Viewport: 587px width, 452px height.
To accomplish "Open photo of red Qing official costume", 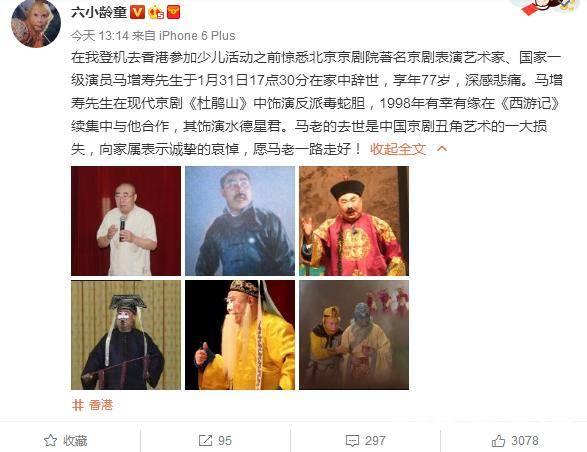I will pos(354,221).
